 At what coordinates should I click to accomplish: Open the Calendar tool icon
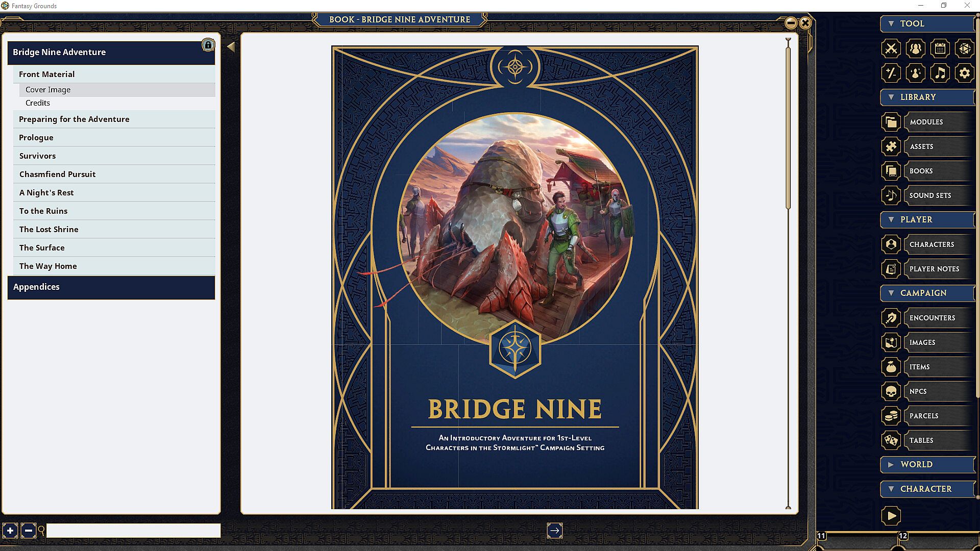click(x=940, y=48)
